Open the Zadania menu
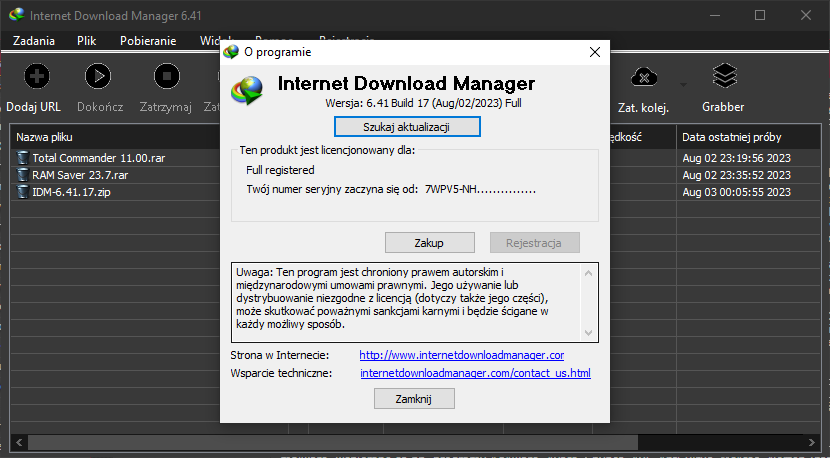The image size is (830, 458). [x=34, y=41]
